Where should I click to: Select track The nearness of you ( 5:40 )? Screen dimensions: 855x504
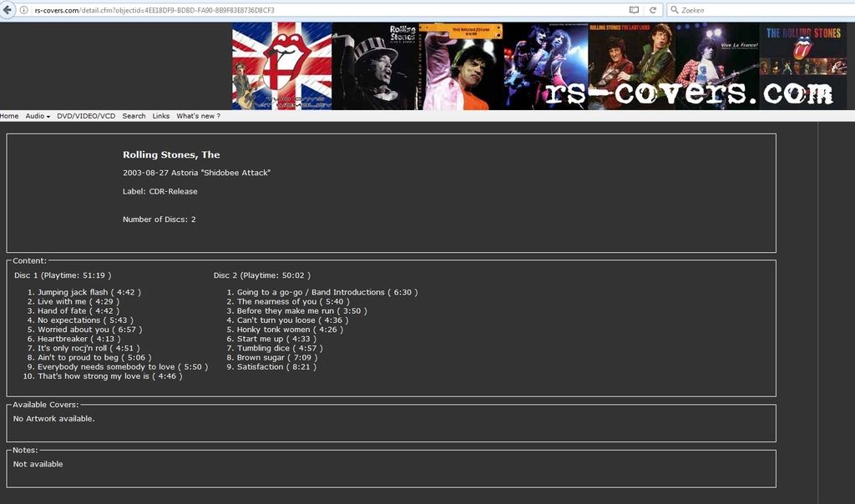click(293, 302)
